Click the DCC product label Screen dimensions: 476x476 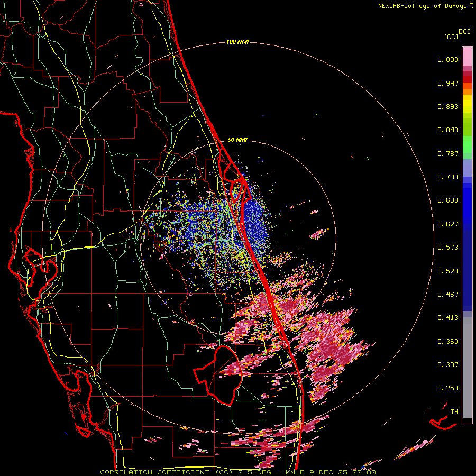pos(465,32)
